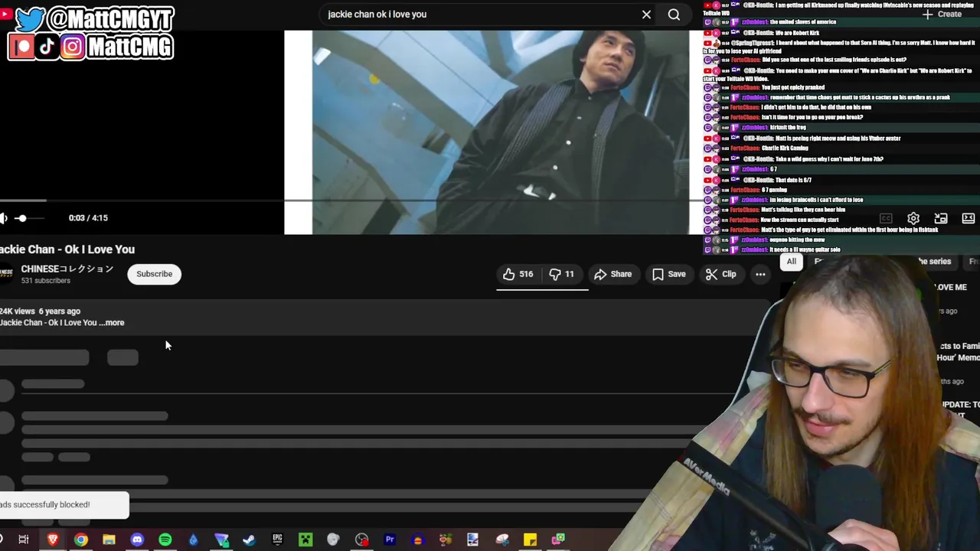Open the Clip scissors tool
This screenshot has height=551, width=980.
720,274
